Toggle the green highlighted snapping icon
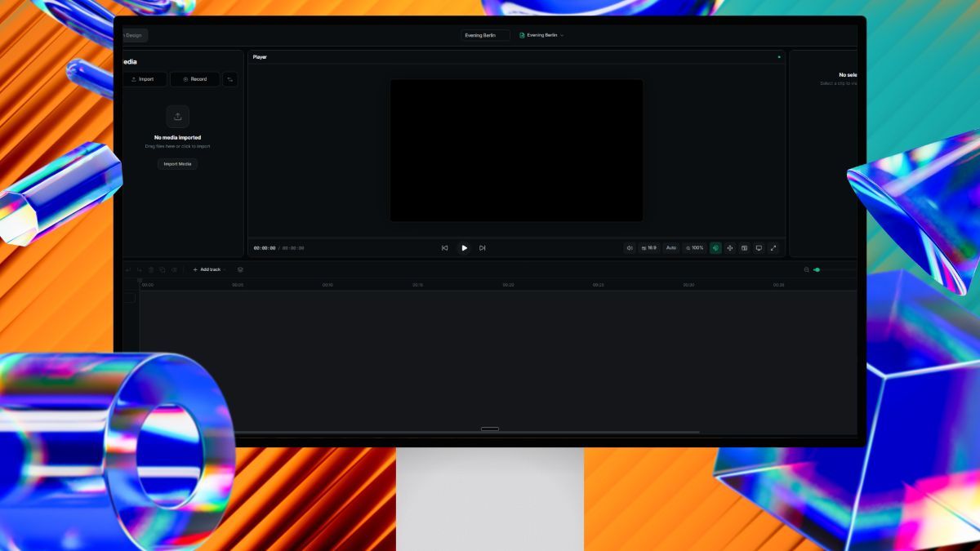This screenshot has width=980, height=551. (x=715, y=248)
